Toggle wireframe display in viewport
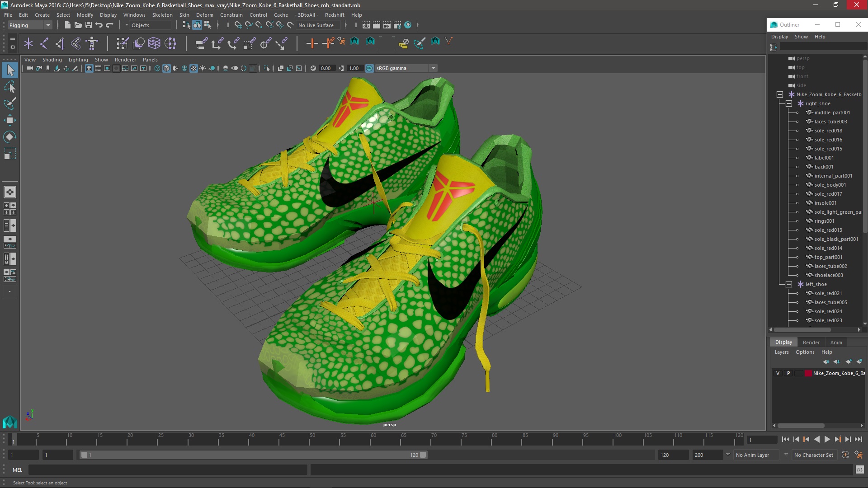The height and width of the screenshot is (488, 868). [x=157, y=68]
